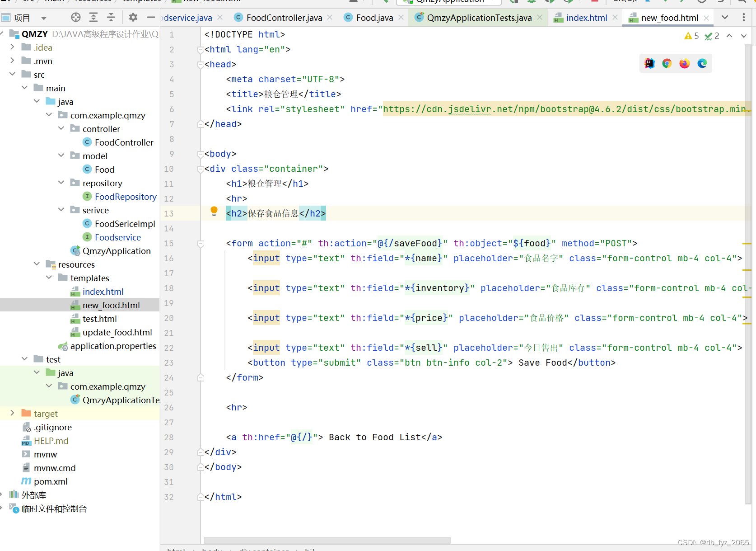Click the collapse all icon in project toolbar
Viewport: 756px width, 551px height.
pyautogui.click(x=111, y=18)
